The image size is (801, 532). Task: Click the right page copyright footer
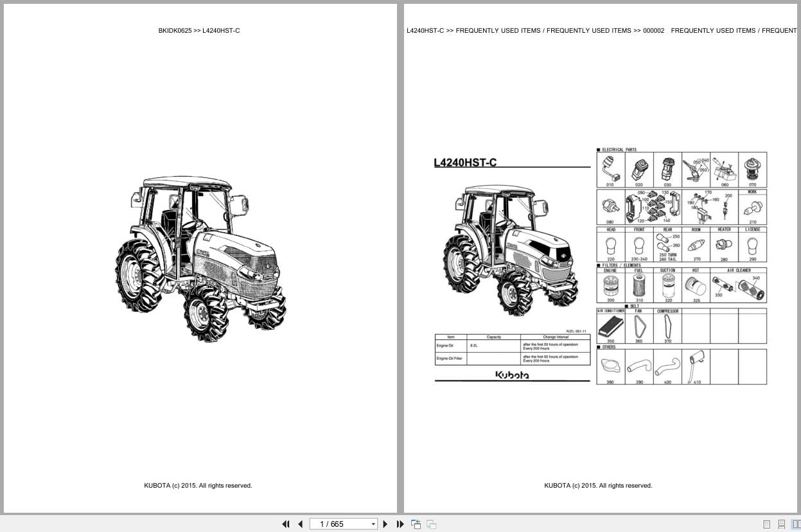point(598,486)
